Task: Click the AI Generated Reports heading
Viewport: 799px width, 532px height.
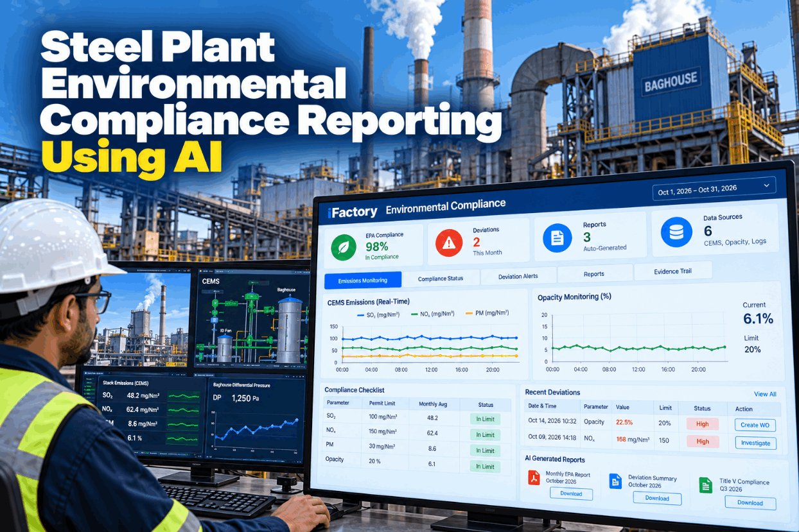Action: tap(555, 459)
